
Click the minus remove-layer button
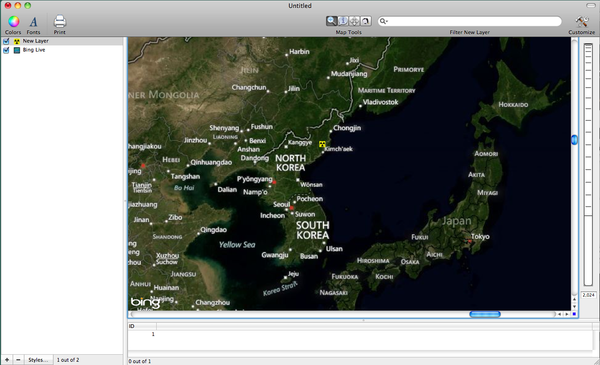pos(18,360)
